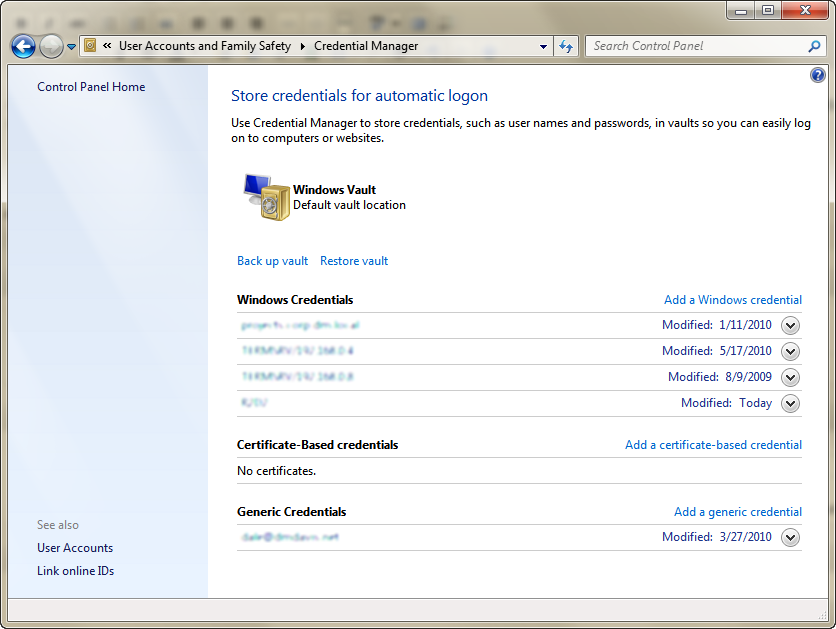The width and height of the screenshot is (836, 629).
Task: Click User Accounts and Family Safety breadcrumb
Action: pyautogui.click(x=205, y=46)
